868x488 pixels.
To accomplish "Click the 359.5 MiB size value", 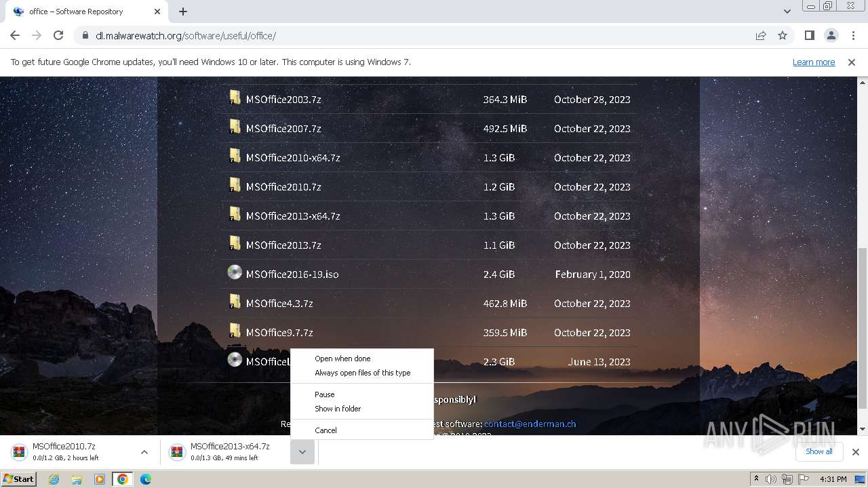I will [505, 332].
